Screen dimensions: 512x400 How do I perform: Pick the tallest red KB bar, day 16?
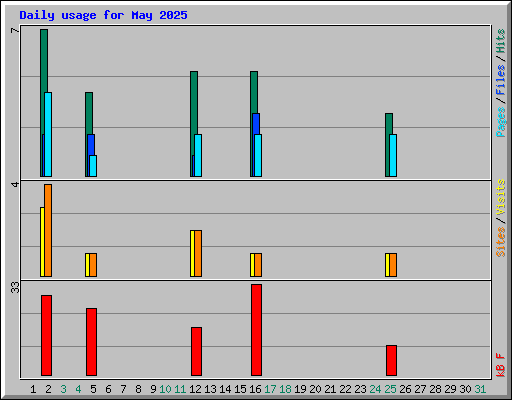click(256, 330)
